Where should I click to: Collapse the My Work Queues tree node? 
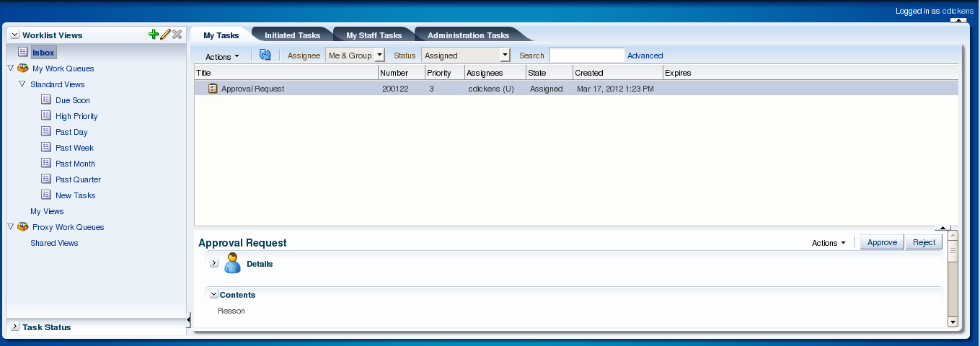click(11, 68)
